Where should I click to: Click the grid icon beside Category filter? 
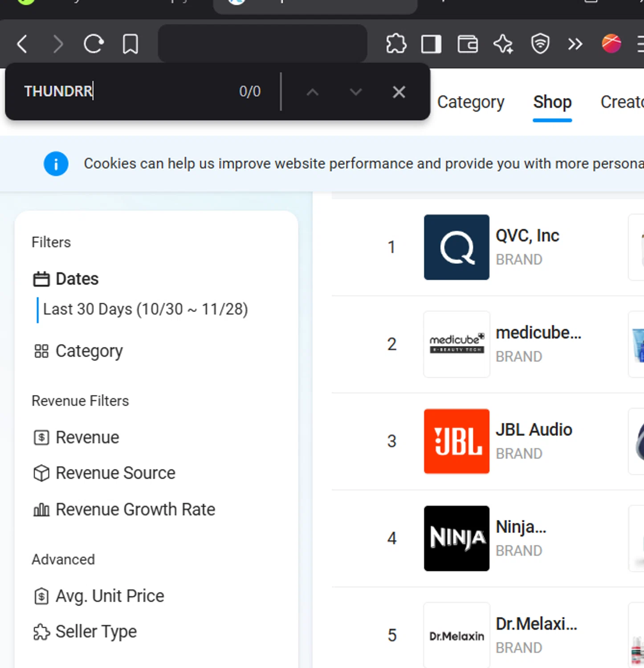click(41, 351)
